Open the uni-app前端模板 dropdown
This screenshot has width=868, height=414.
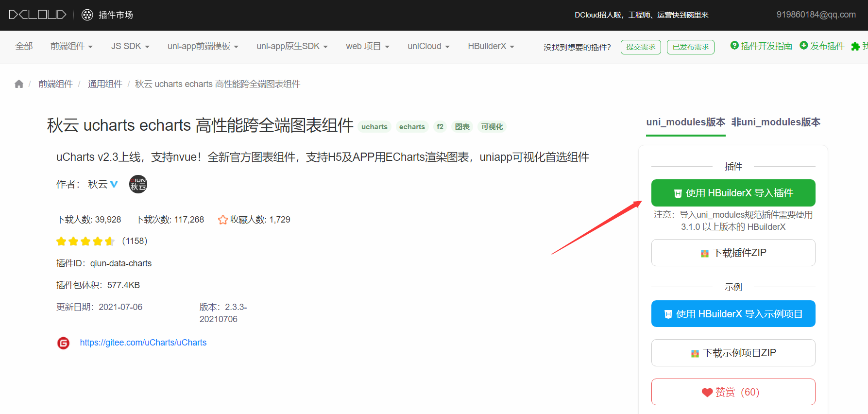point(203,46)
